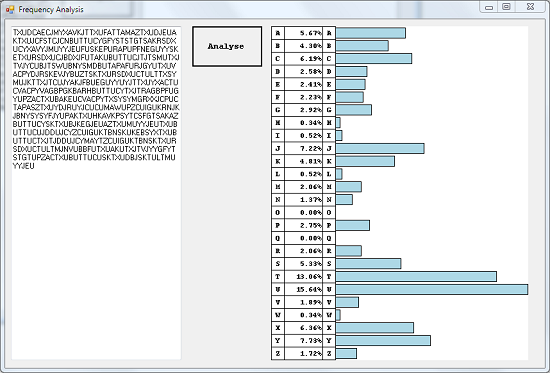This screenshot has height=373, width=550.
Task: Select the 2.41% value cell
Action: tap(303, 85)
